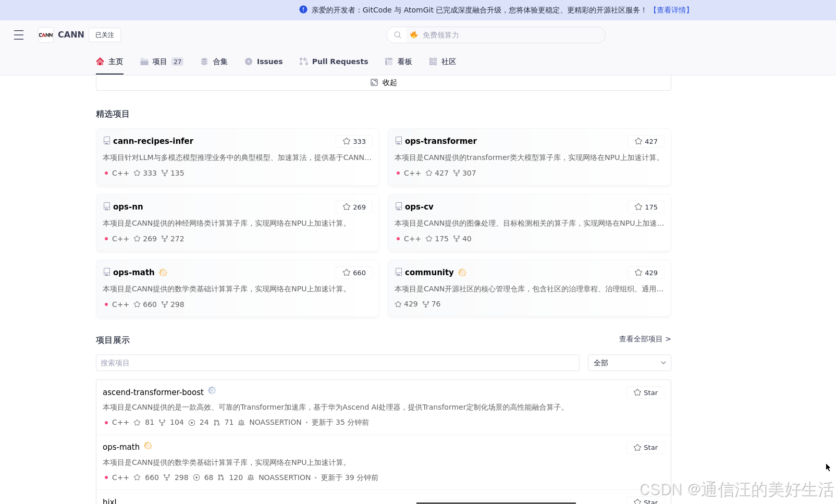Click the search magnifier icon
Screen dimensions: 836x504
pyautogui.click(x=397, y=35)
